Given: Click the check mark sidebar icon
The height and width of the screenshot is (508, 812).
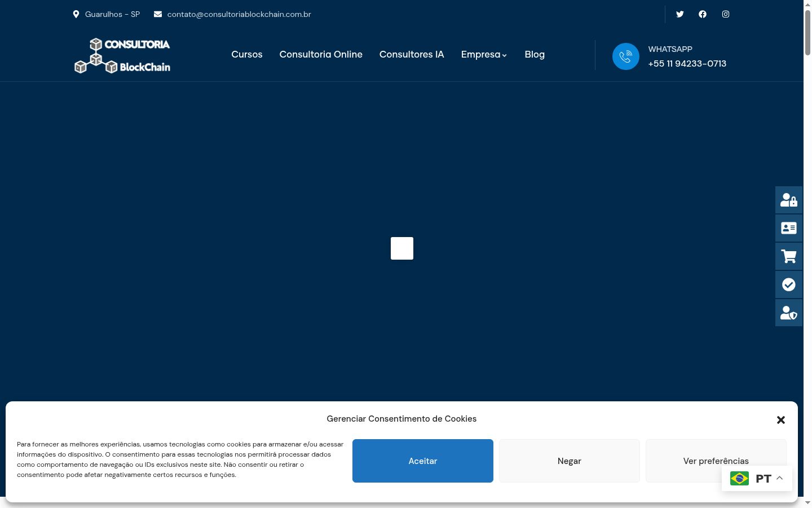Looking at the screenshot, I should pyautogui.click(x=789, y=284).
